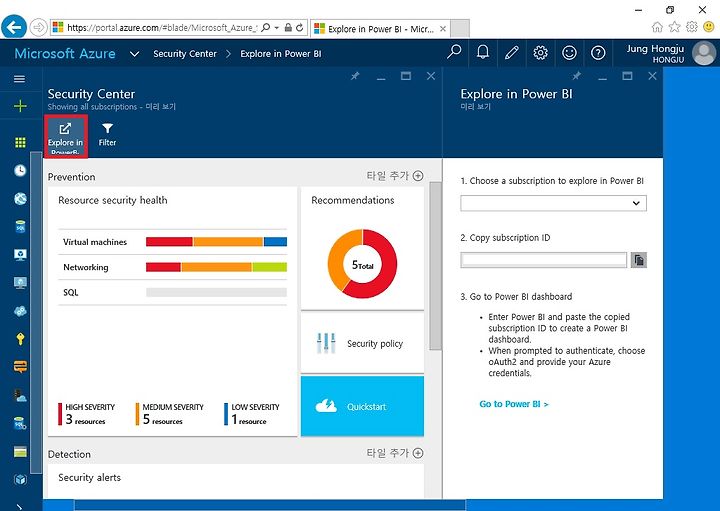The height and width of the screenshot is (511, 720).
Task: Click LOW SEVERITY 1 resource
Action: pos(252,414)
